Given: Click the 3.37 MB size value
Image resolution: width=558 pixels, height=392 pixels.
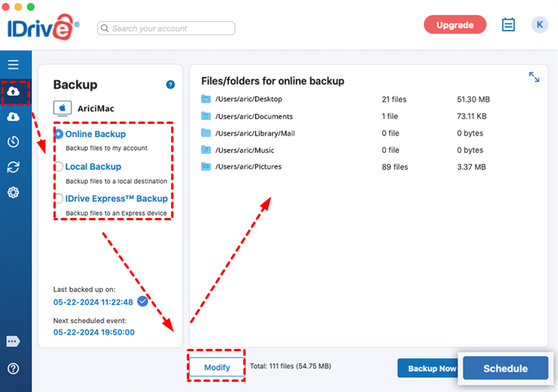Looking at the screenshot, I should pyautogui.click(x=471, y=167).
